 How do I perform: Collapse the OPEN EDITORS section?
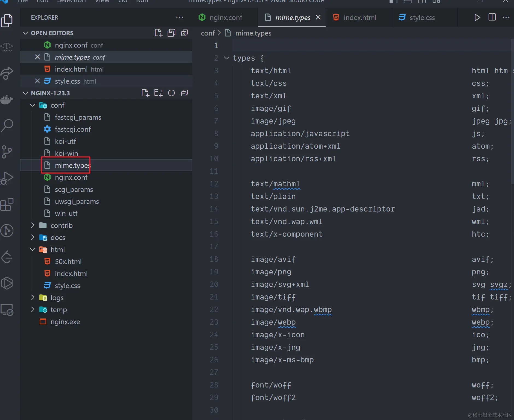(25, 33)
